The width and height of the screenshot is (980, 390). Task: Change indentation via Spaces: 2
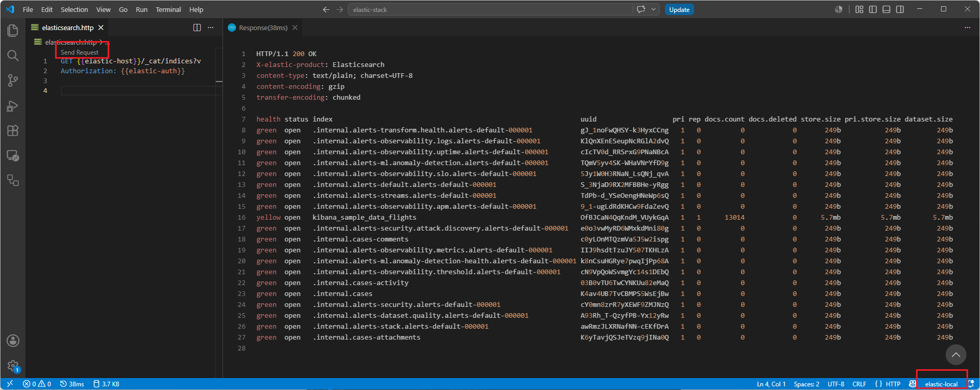click(806, 384)
